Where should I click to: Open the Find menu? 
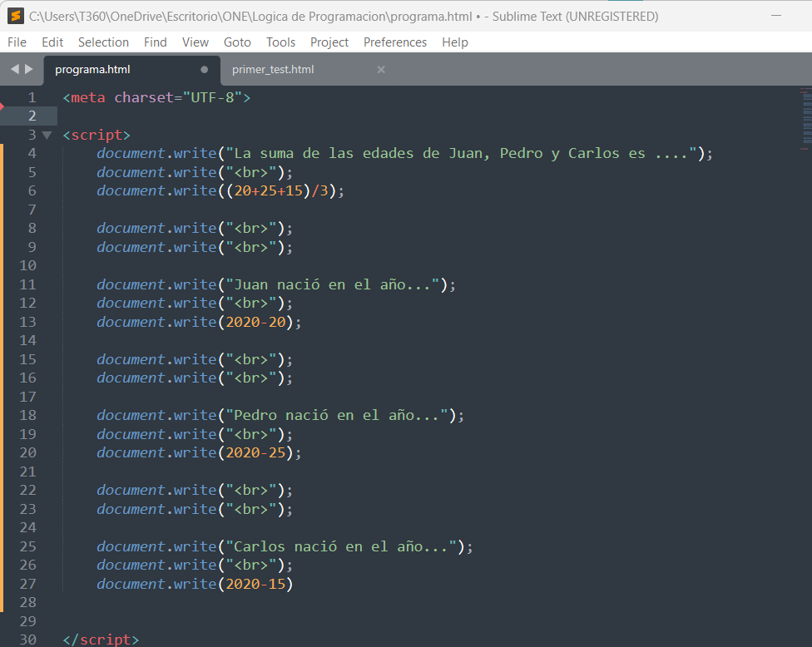(156, 42)
